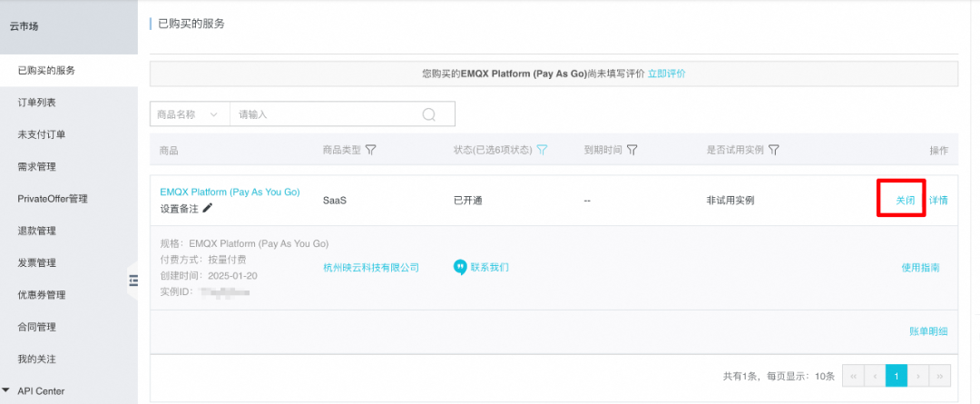Click the 非试用实例 cell
Screen dimensions: 980x404
[730, 201]
